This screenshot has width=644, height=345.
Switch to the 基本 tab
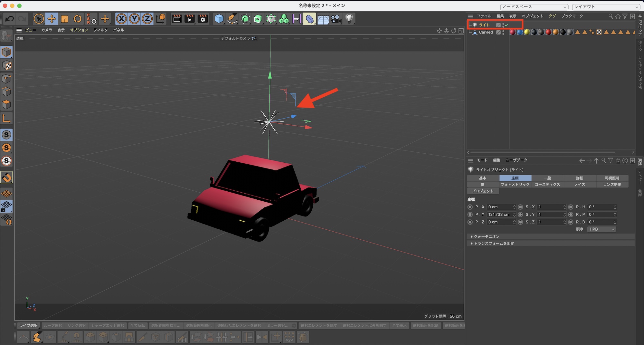(x=483, y=178)
